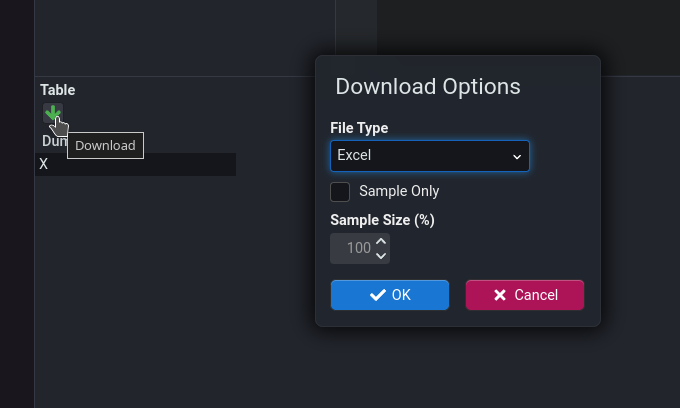Screen dimensions: 680x408
Task: Click the Sample Only label text
Action: click(399, 191)
